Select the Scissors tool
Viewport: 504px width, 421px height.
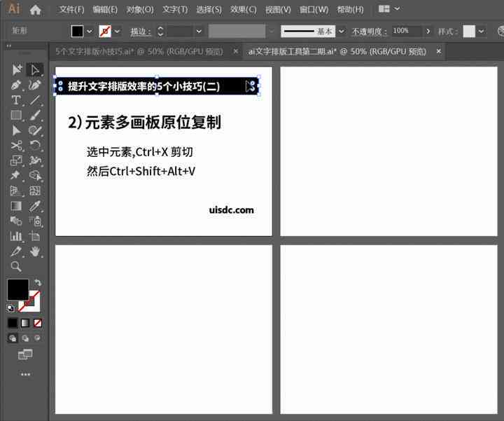(16, 146)
